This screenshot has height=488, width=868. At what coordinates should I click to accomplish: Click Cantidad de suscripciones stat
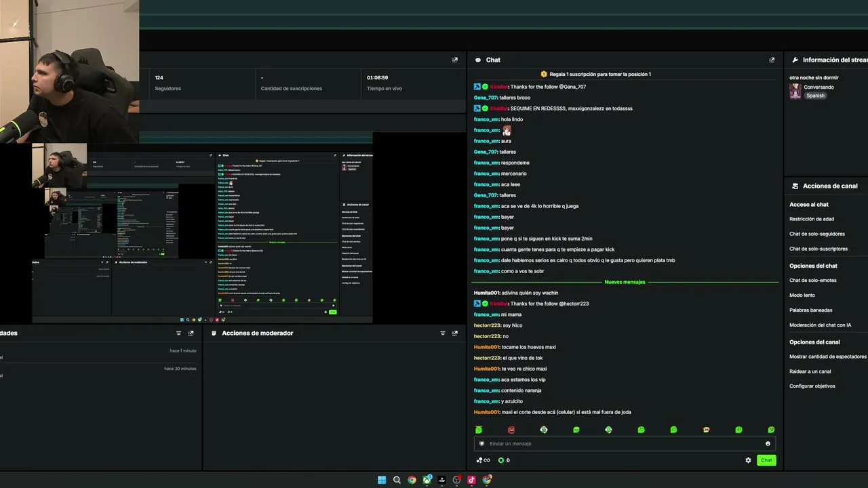292,88
